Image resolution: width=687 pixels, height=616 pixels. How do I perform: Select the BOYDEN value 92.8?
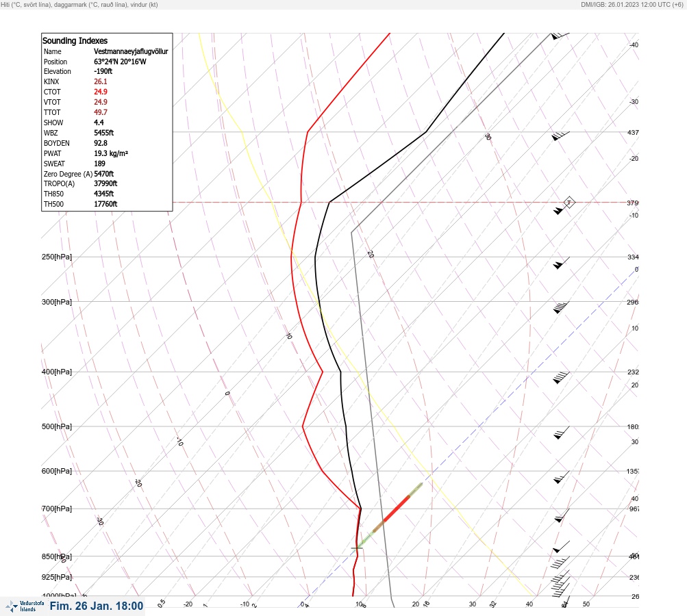(100, 143)
